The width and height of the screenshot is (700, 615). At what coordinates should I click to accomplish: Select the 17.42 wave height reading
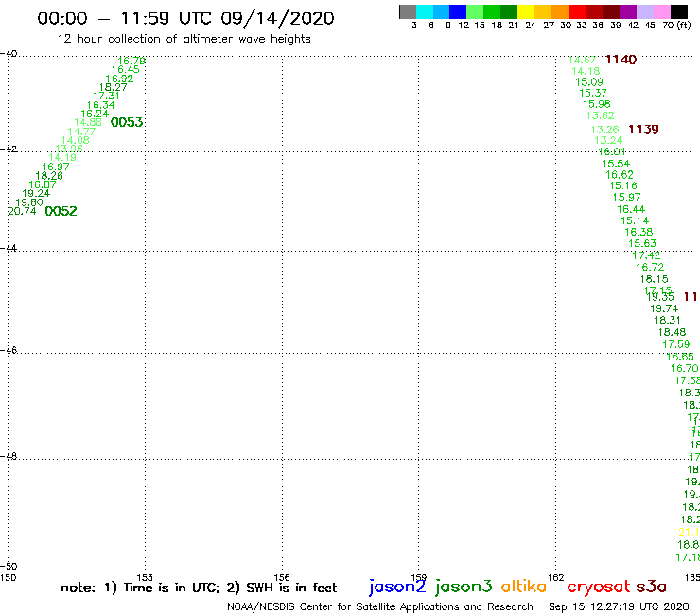pos(646,255)
